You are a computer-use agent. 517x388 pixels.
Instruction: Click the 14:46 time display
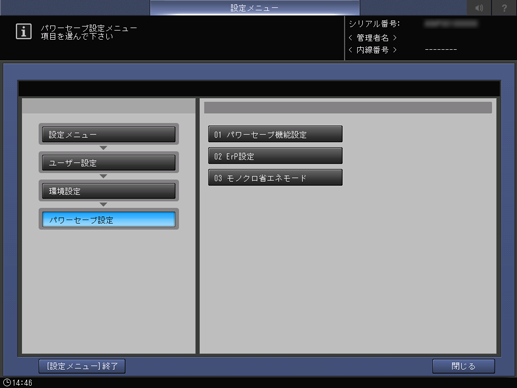click(22, 383)
